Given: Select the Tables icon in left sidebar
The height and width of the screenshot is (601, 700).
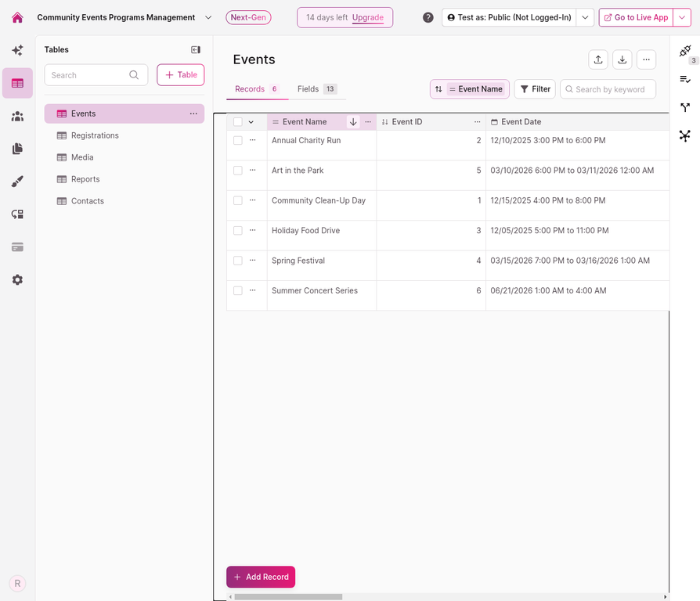Looking at the screenshot, I should coord(17,83).
